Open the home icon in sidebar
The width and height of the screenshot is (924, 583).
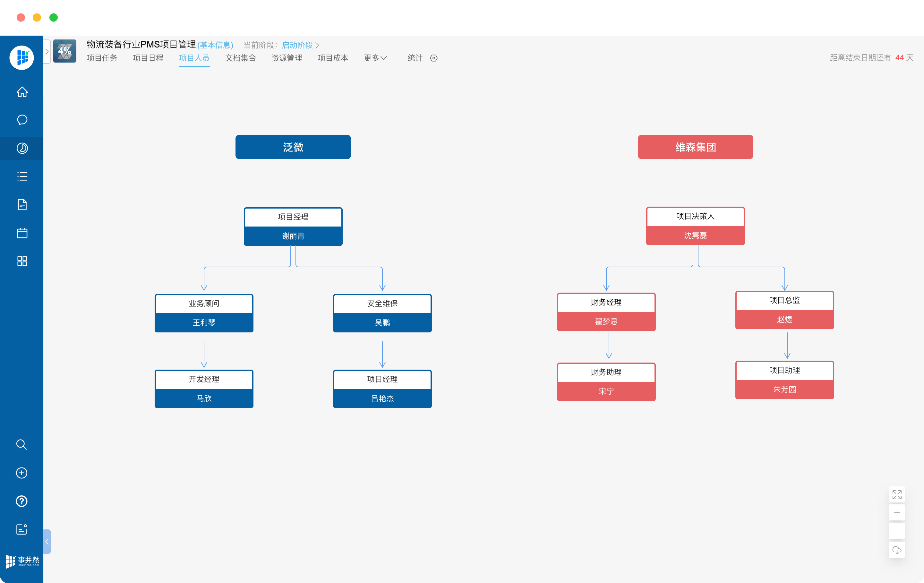(x=22, y=92)
